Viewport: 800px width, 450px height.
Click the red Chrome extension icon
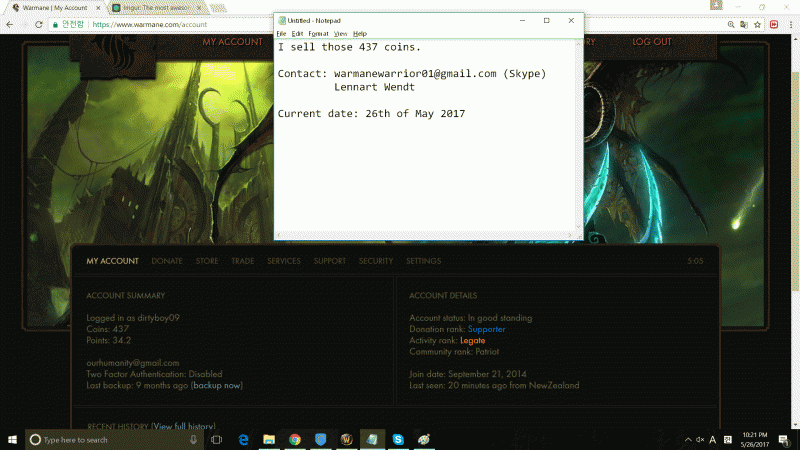(x=774, y=24)
